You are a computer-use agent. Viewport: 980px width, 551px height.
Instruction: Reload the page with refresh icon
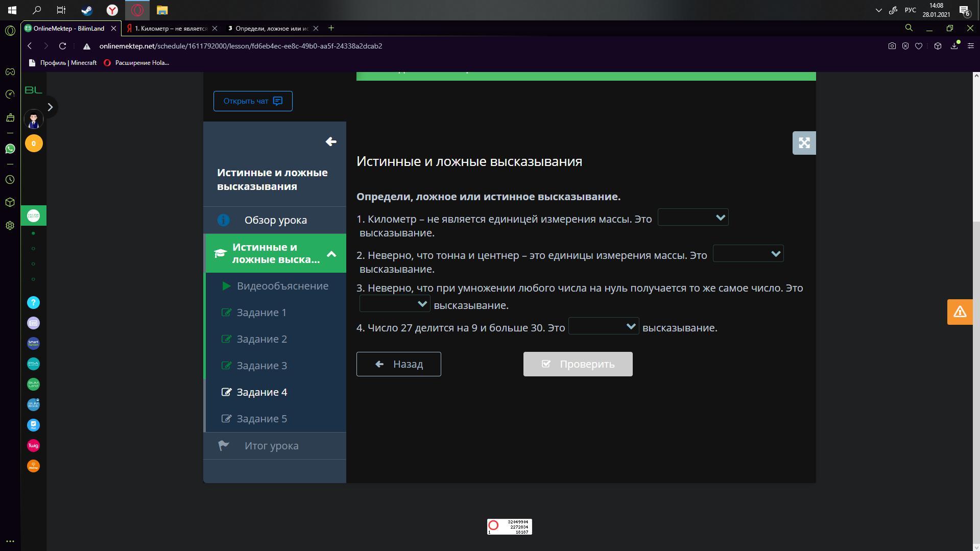(x=62, y=46)
